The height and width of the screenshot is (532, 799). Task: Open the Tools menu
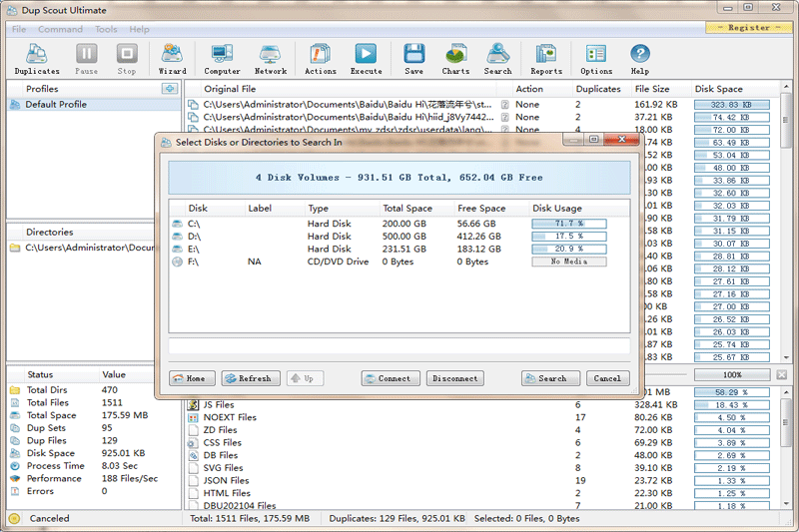tap(106, 29)
